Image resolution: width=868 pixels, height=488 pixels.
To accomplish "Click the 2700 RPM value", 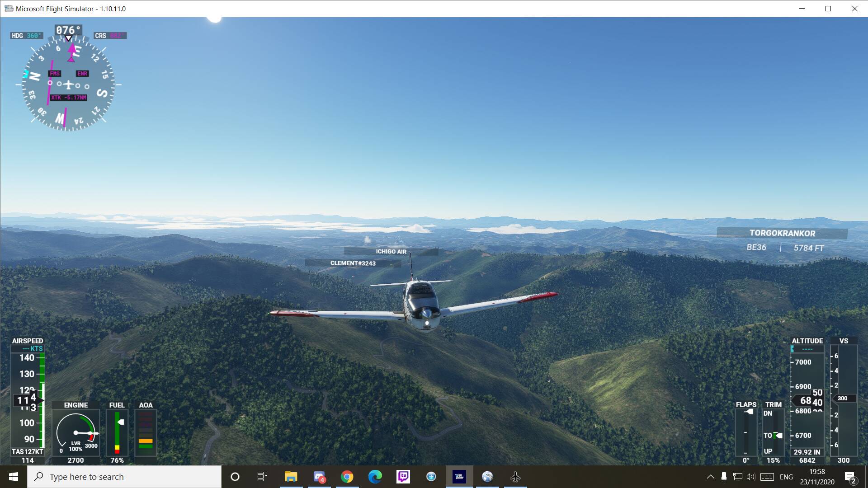I will tap(76, 460).
